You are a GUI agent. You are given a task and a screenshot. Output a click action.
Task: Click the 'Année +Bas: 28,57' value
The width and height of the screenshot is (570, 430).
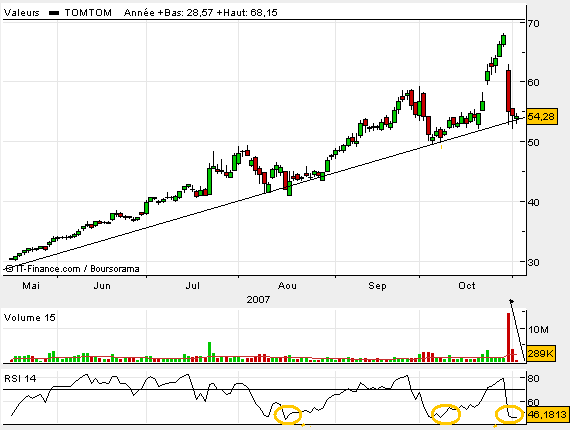tap(168, 13)
